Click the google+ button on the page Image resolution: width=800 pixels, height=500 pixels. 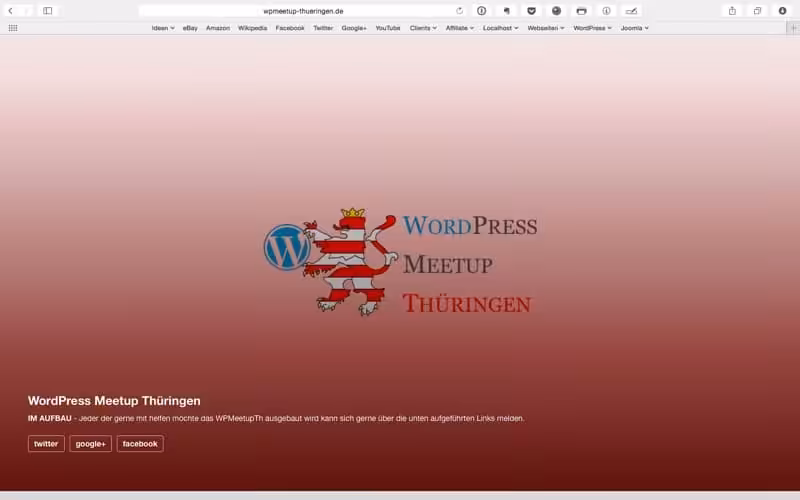[90, 444]
